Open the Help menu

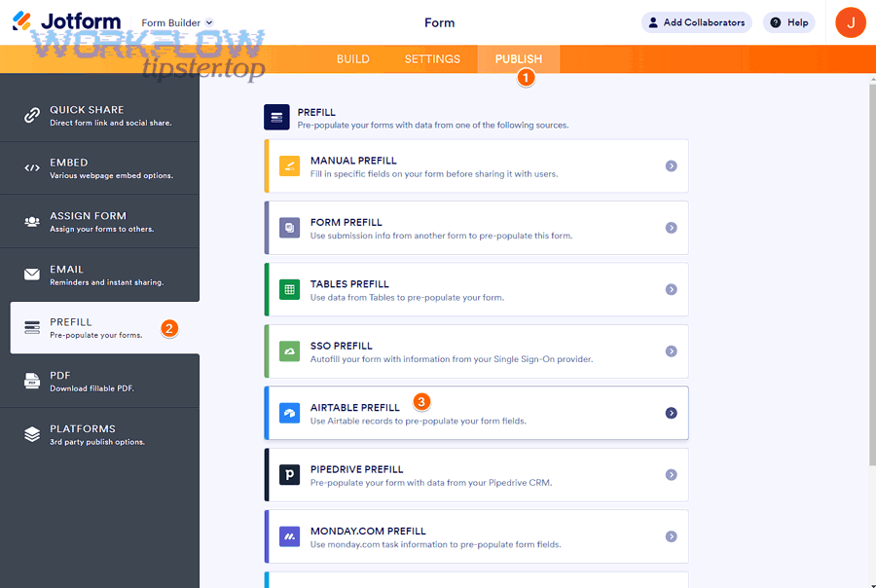coord(788,21)
